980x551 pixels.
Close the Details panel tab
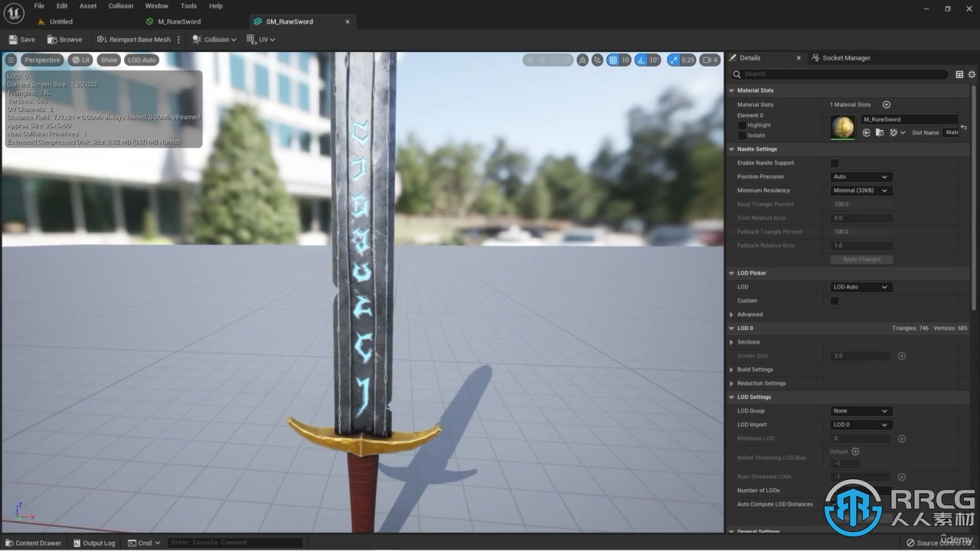coord(799,58)
